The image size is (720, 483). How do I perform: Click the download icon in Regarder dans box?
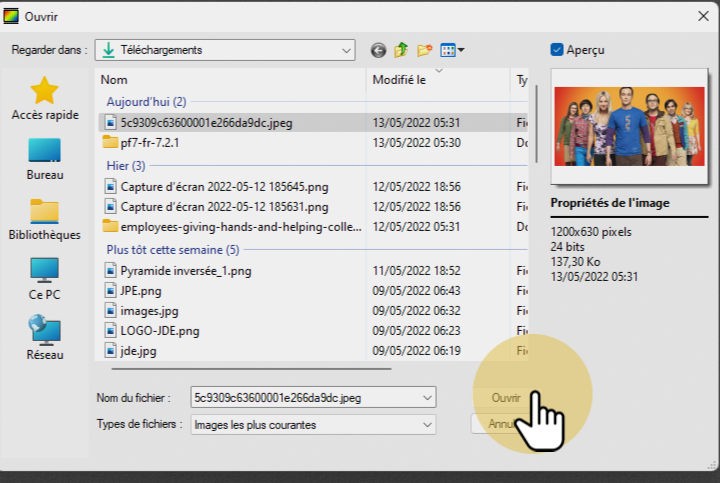tap(108, 50)
